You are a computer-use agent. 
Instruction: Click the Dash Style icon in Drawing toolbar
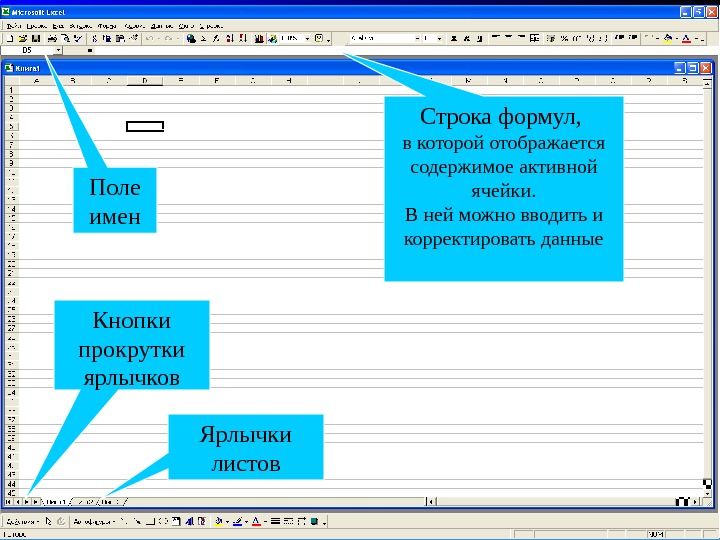pos(288,521)
